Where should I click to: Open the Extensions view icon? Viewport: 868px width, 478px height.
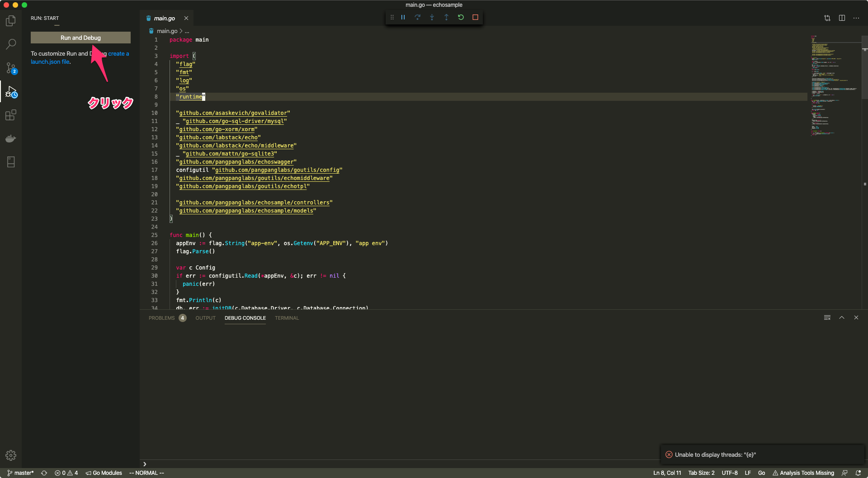11,115
